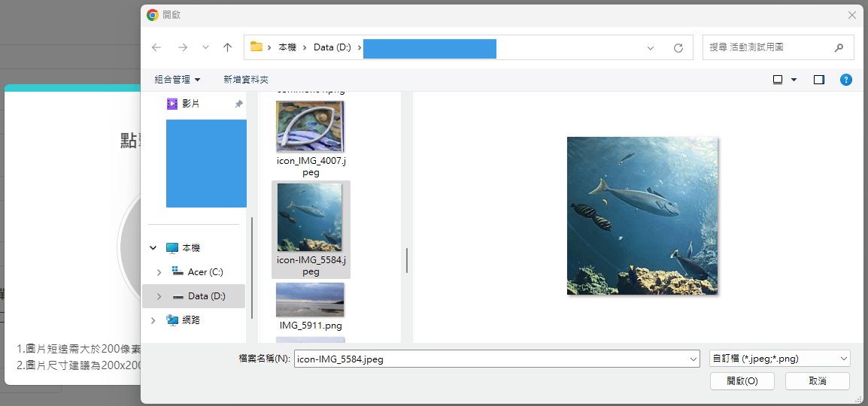The image size is (868, 406).
Task: Click file name IMG_5911.png label
Action: (311, 326)
